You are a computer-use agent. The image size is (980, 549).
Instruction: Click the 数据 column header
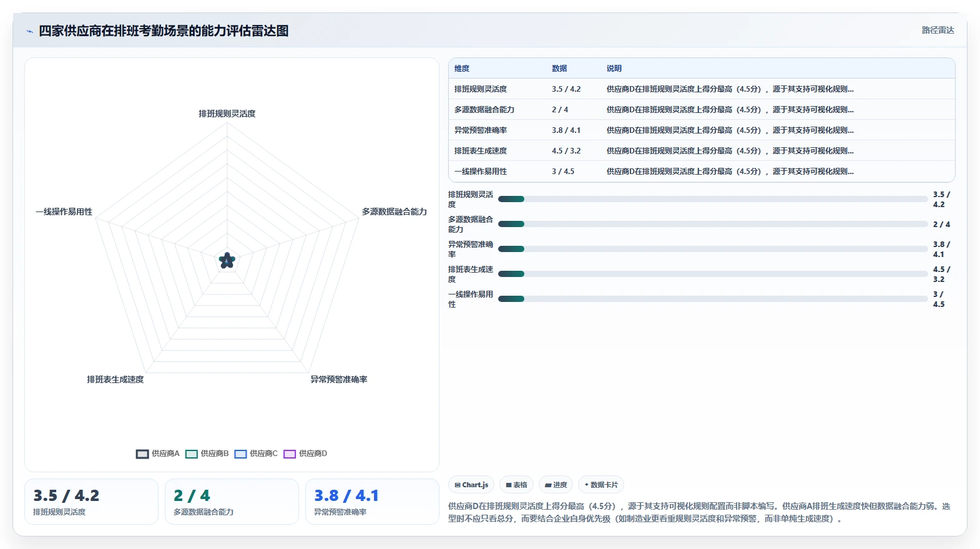[x=559, y=69]
